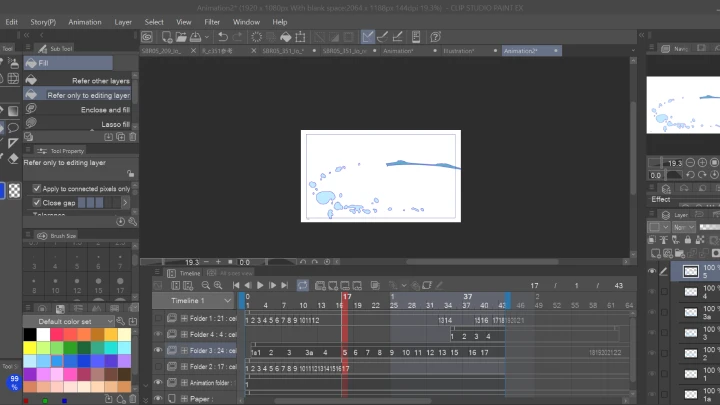Expand Folder 1 track in timeline
Image resolution: width=720 pixels, height=405 pixels.
tap(184, 318)
